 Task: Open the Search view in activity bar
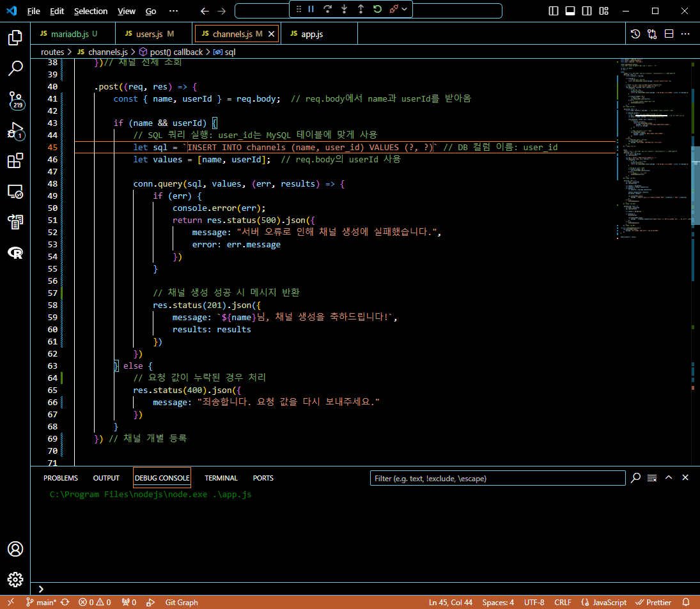[15, 68]
